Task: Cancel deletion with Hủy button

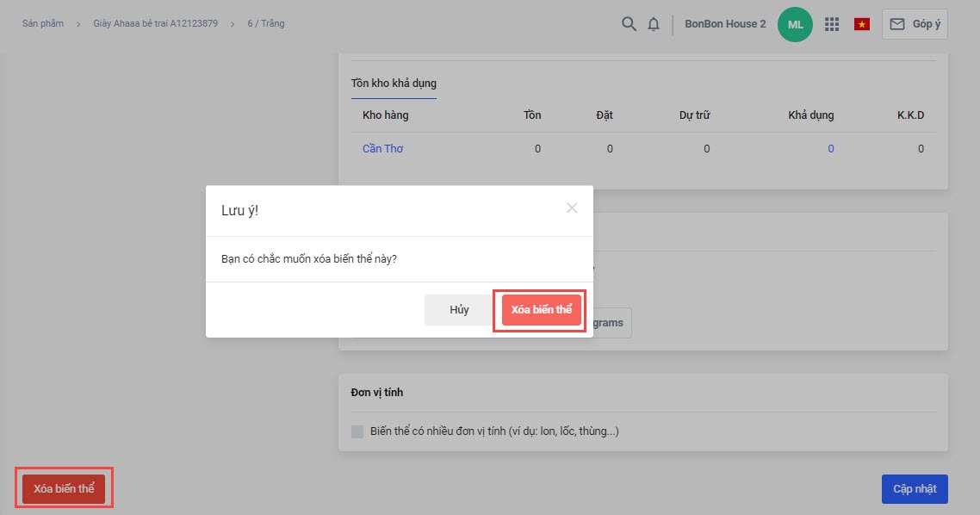Action: 459,310
